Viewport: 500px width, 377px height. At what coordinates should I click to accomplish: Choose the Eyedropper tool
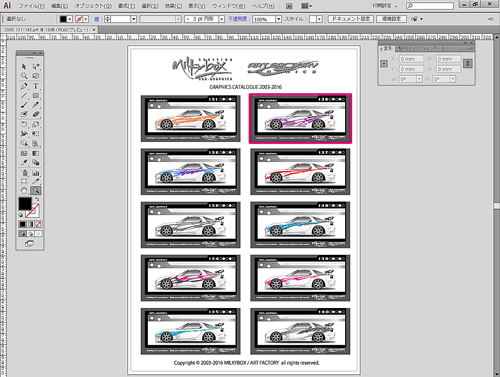[x=24, y=163]
